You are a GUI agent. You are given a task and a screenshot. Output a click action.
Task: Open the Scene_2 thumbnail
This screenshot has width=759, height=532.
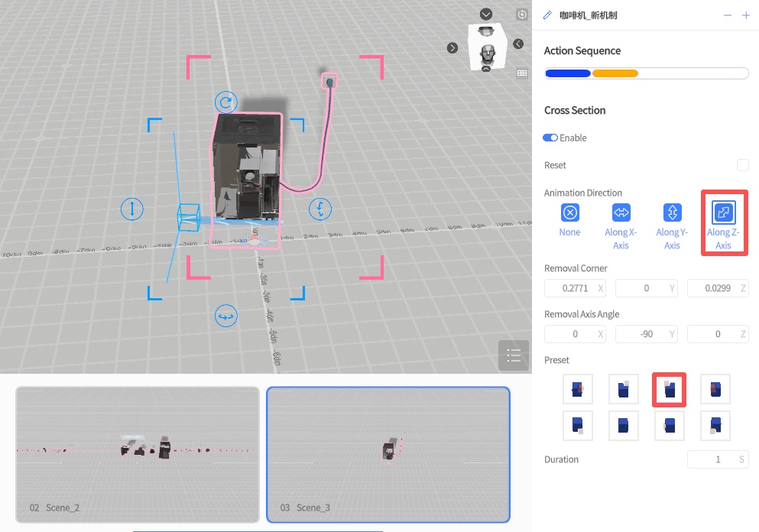tap(138, 454)
